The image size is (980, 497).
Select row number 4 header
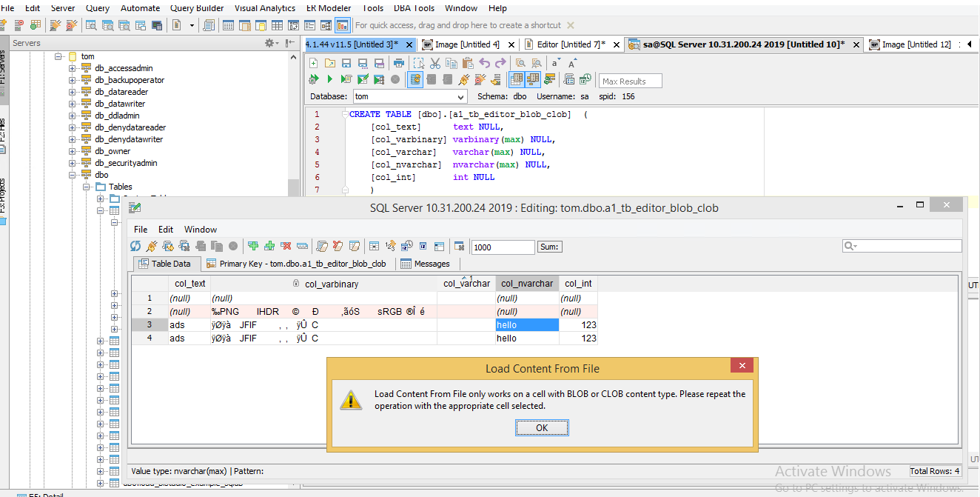(150, 338)
